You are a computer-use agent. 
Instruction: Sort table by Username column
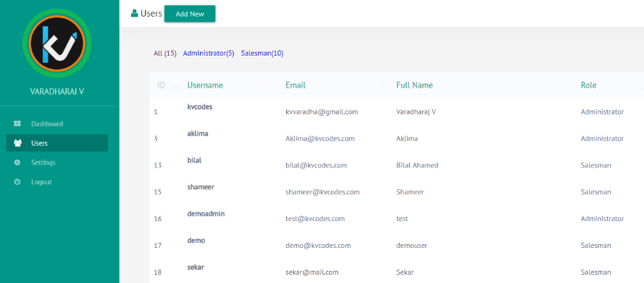205,86
